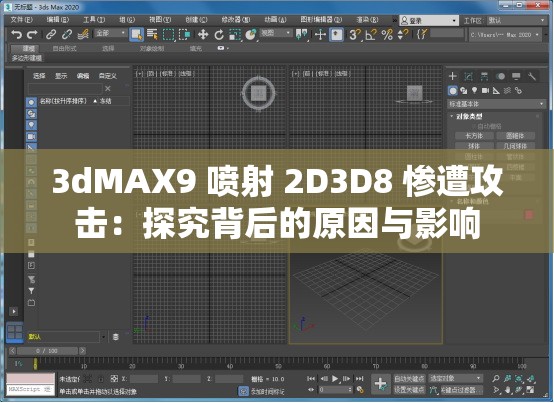554x403 pixels.
Task: Select the Bind to Space Warp tool
Action: (83, 35)
